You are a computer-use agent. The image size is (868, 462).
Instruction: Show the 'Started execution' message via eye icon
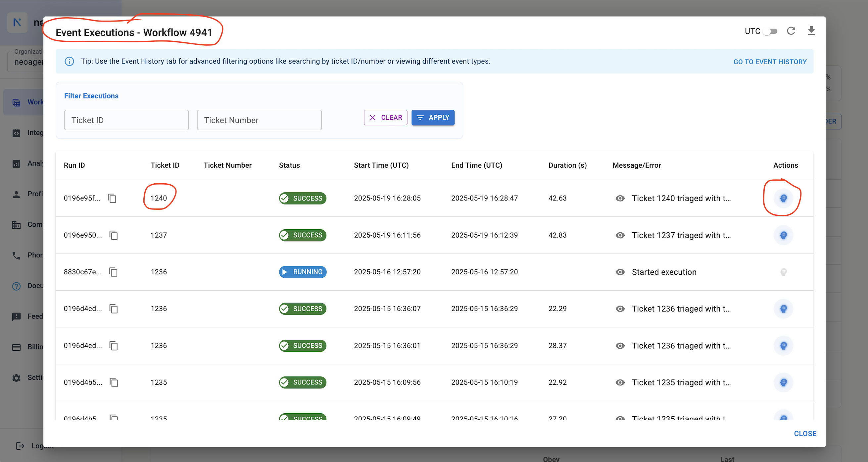[620, 272]
